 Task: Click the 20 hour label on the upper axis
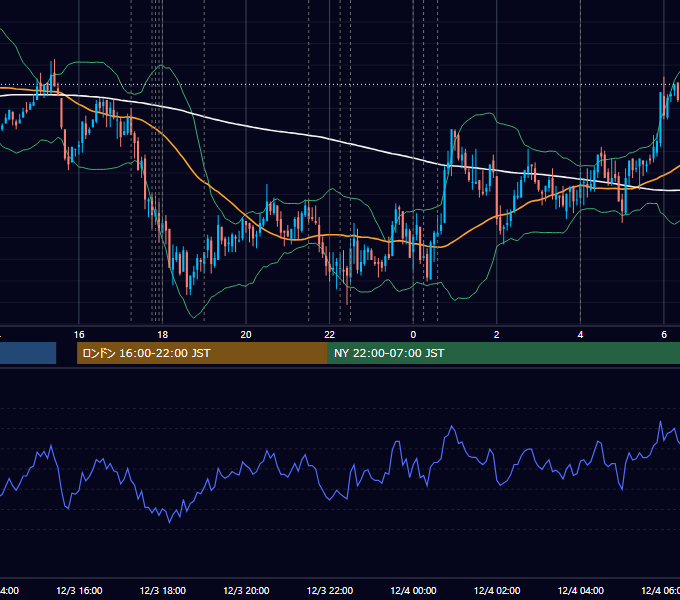coord(246,335)
